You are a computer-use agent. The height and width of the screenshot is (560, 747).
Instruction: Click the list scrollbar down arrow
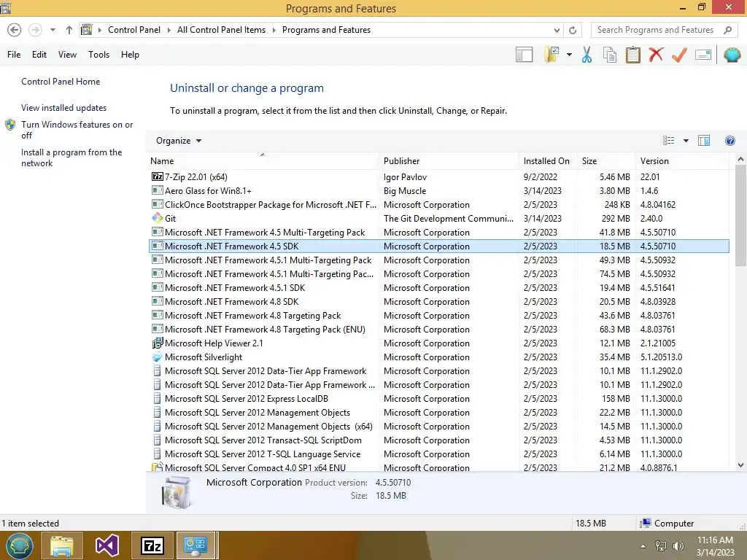[x=740, y=465]
